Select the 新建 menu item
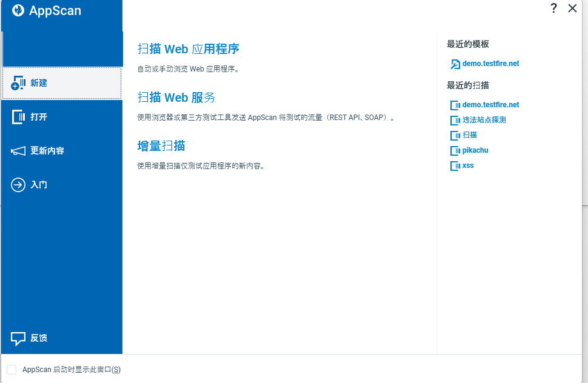Screen dimensions: 588x383 62,83
